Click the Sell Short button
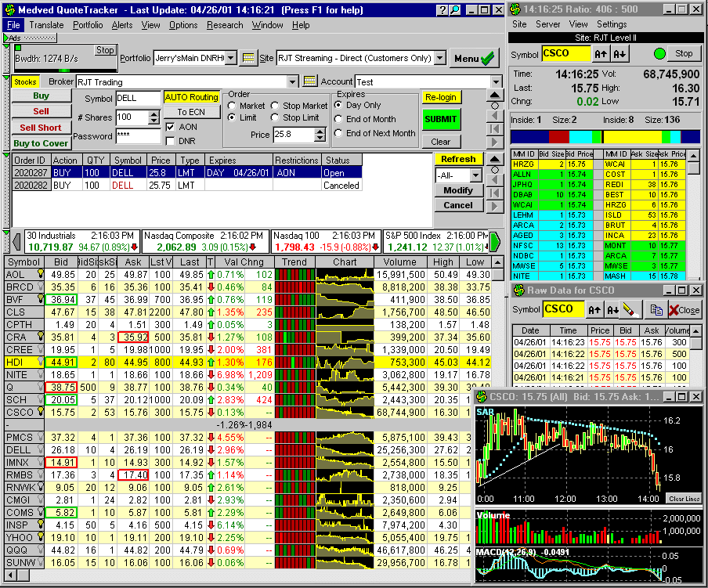This screenshot has width=708, height=588. tap(40, 128)
